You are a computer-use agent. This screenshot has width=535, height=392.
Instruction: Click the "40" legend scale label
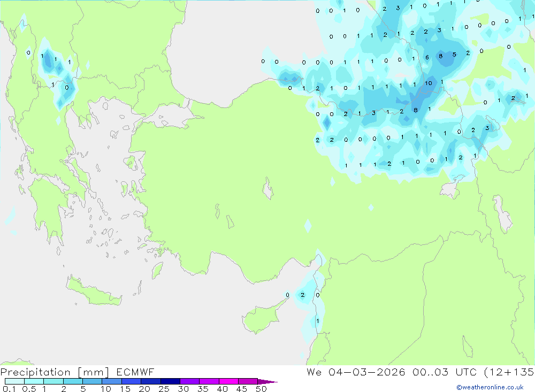222,389
